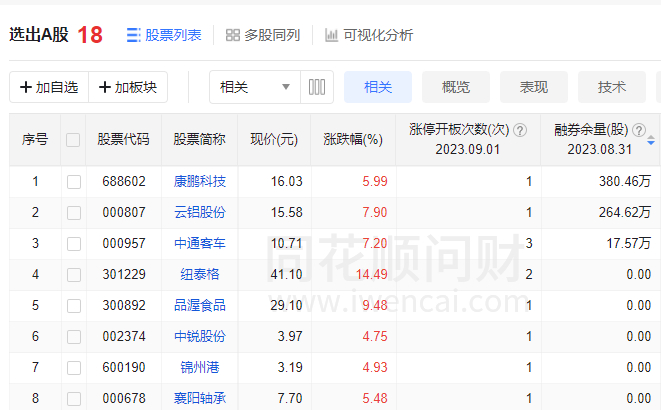
Task: Click the 14.49 change percentage value
Action: (371, 275)
